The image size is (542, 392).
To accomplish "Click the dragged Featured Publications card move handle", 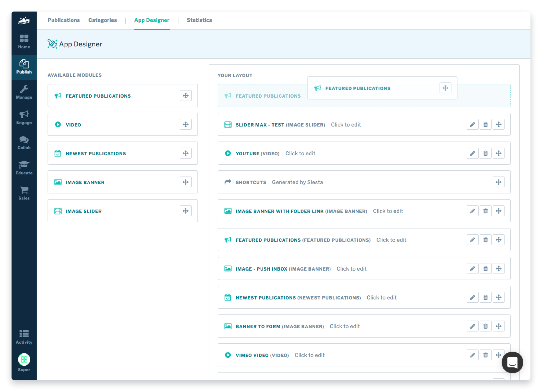I will tap(445, 88).
